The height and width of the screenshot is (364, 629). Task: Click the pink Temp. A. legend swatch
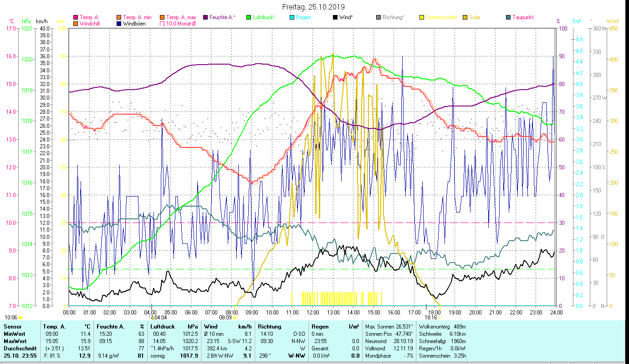[x=76, y=18]
